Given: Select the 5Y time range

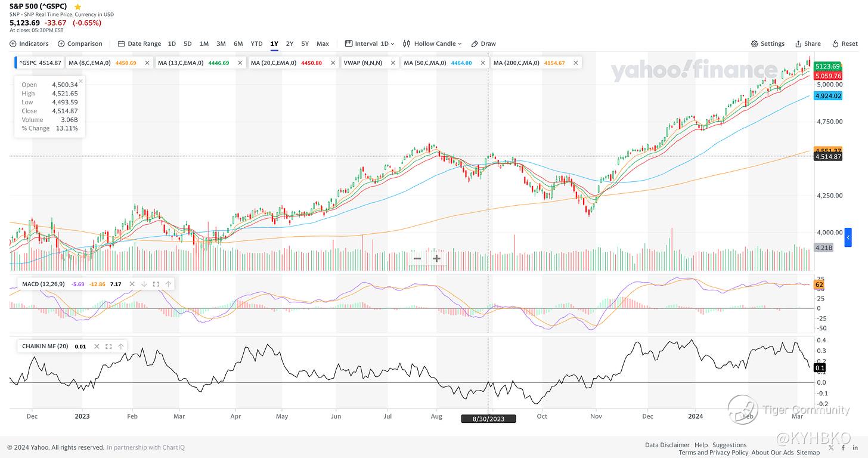Looking at the screenshot, I should (305, 44).
